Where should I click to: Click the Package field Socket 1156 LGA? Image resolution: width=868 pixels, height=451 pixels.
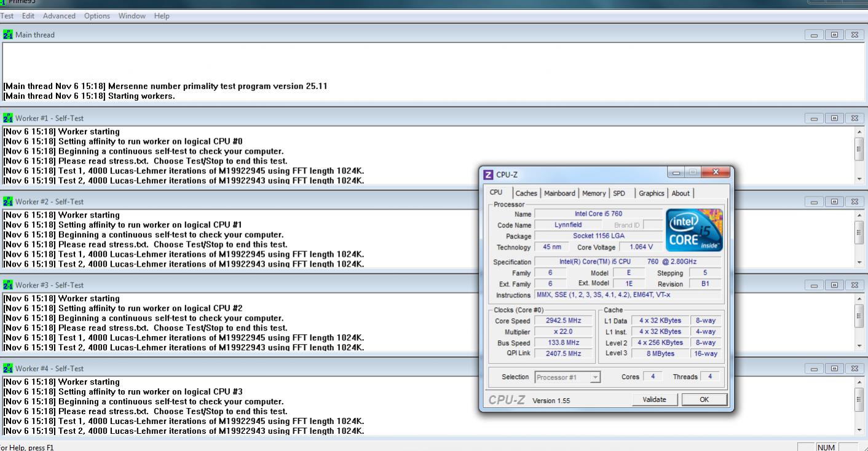point(598,236)
